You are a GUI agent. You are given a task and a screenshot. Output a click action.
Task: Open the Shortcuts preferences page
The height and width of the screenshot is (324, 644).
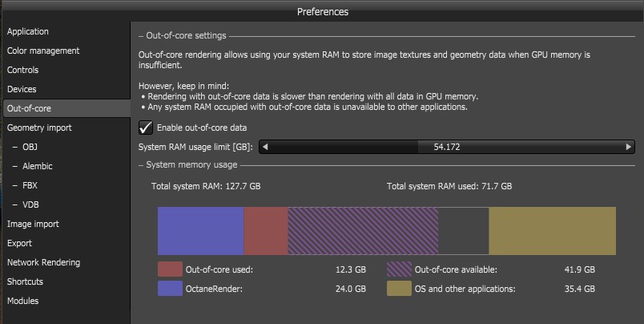pyautogui.click(x=26, y=281)
